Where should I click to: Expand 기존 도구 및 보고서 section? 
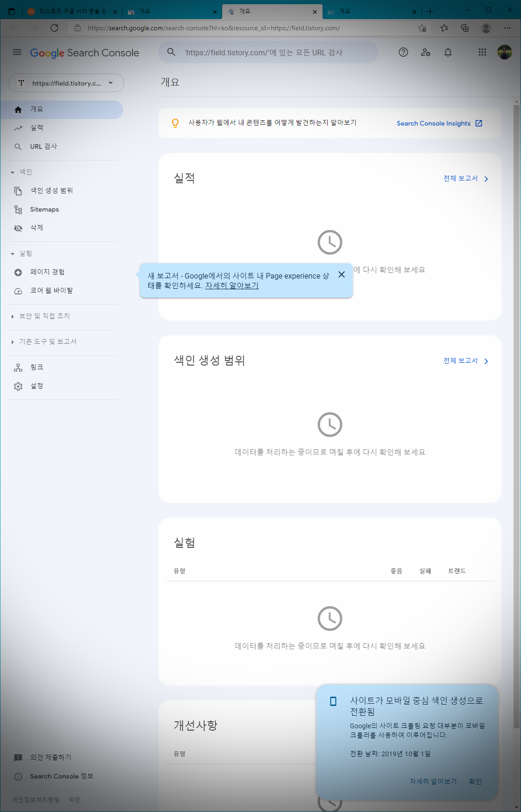pos(43,342)
